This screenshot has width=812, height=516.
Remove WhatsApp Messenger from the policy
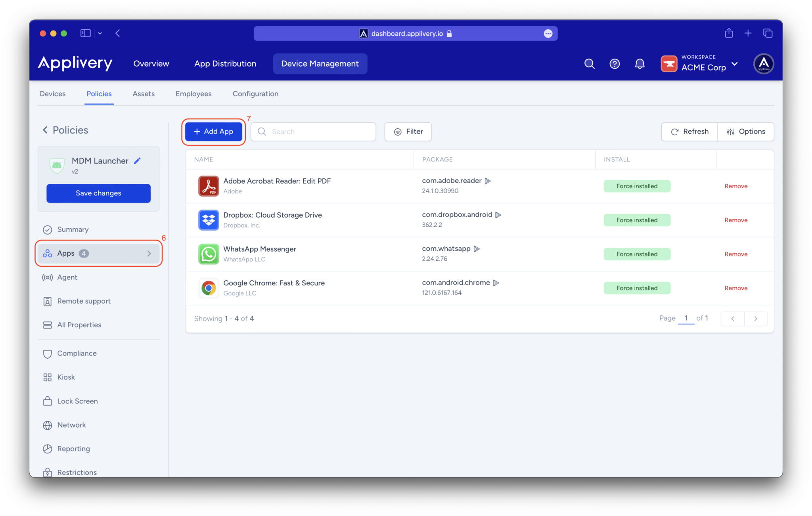735,254
